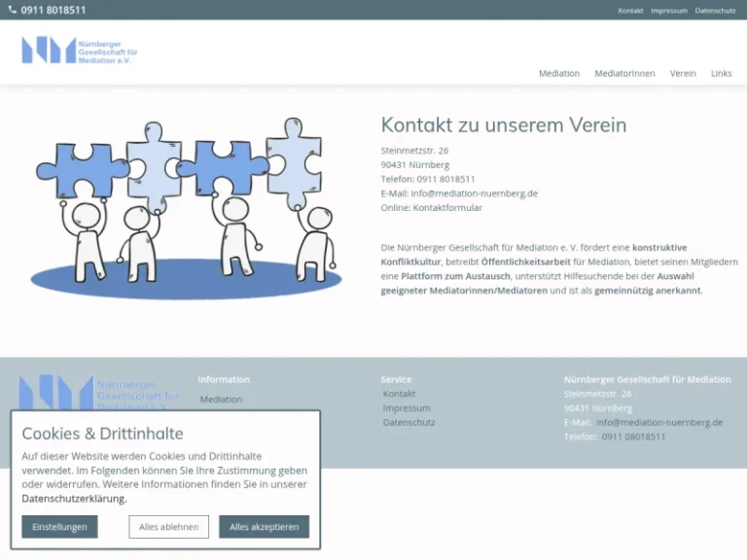Image resolution: width=747 pixels, height=560 pixels.
Task: Click the footer logo image
Action: 98,393
